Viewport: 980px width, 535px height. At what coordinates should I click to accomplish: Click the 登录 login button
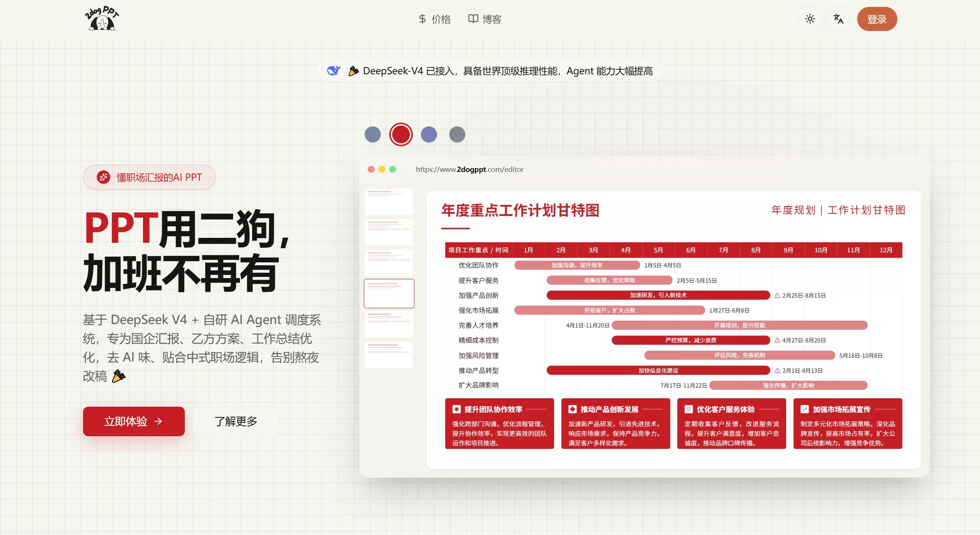pos(877,19)
